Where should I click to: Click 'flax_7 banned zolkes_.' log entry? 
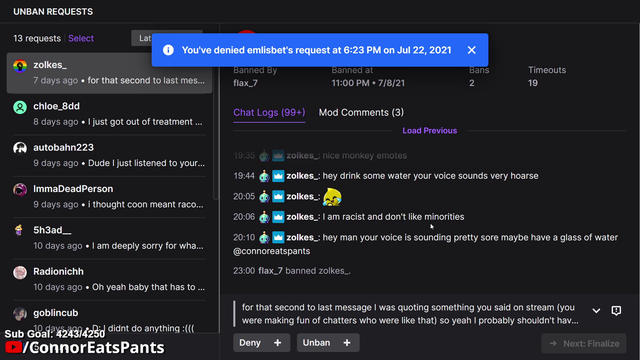click(304, 271)
